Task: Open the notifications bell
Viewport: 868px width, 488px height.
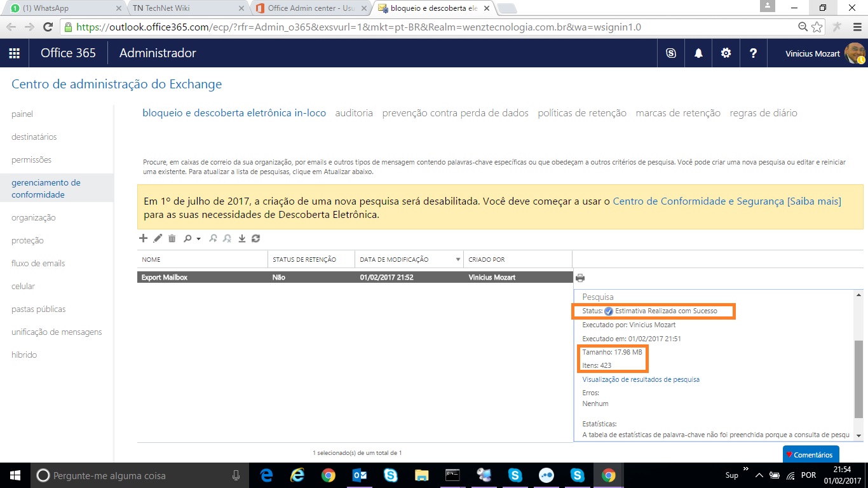Action: click(698, 53)
